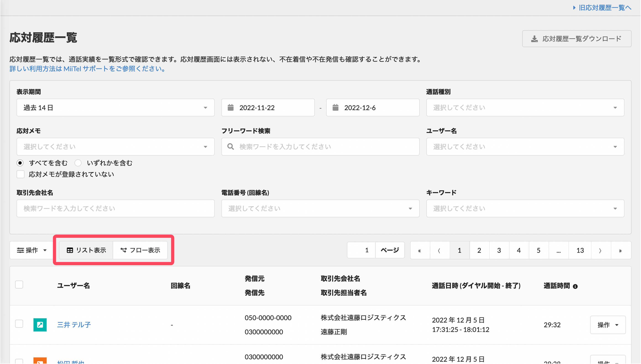Click phone number 050-0000-0000 in first row
This screenshot has width=641, height=364.
(x=268, y=318)
